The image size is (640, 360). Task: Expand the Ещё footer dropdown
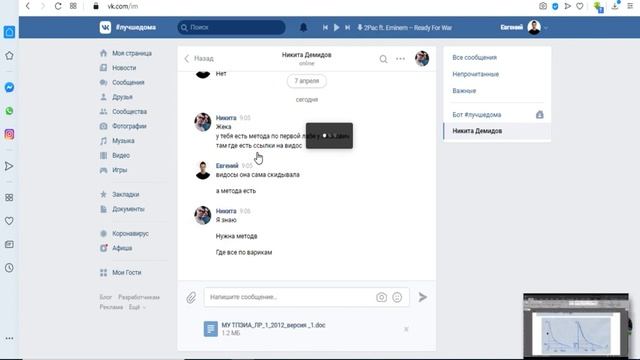coord(137,307)
